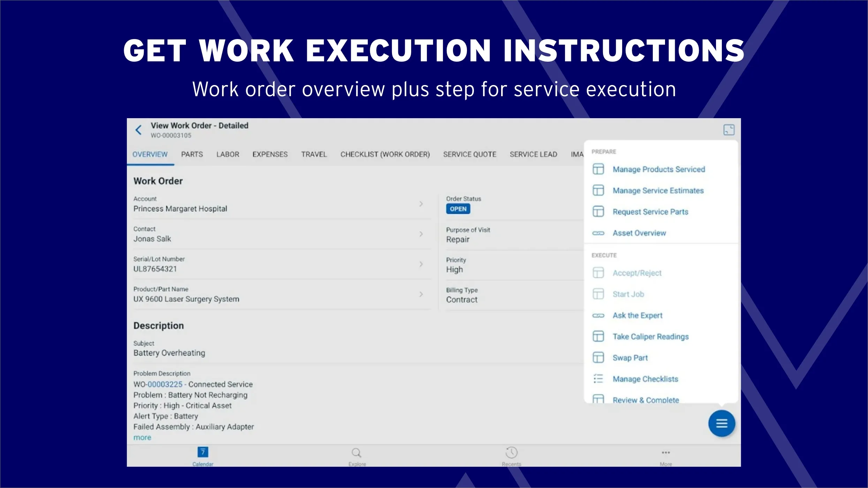Open the Recents clock icon
This screenshot has width=868, height=488.
pyautogui.click(x=511, y=453)
